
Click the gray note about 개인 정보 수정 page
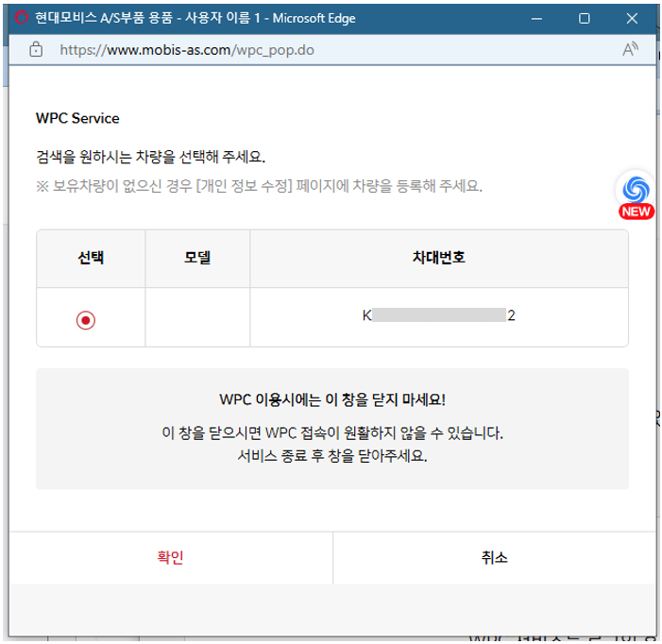click(259, 186)
